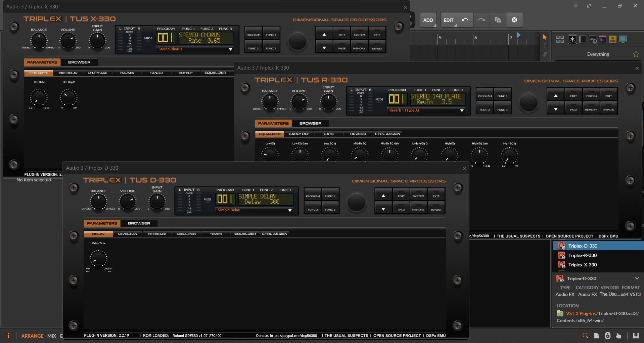The height and width of the screenshot is (343, 644).
Task: Open the Stereo Chorus preset dropdown
Action: pyautogui.click(x=195, y=49)
